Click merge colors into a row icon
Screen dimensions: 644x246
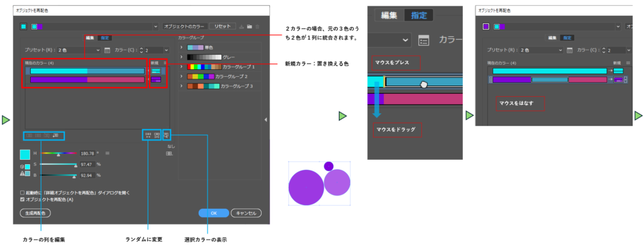[x=29, y=135]
